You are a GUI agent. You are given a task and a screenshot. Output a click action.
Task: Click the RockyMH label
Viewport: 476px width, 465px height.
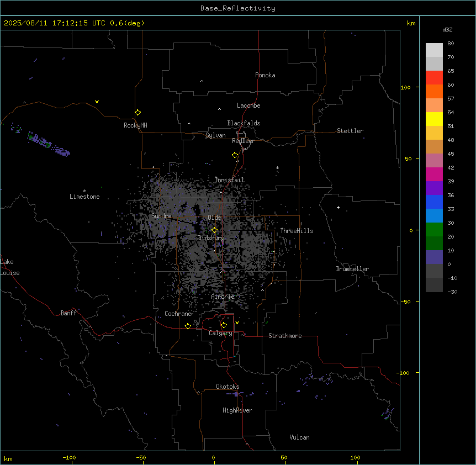[135, 125]
